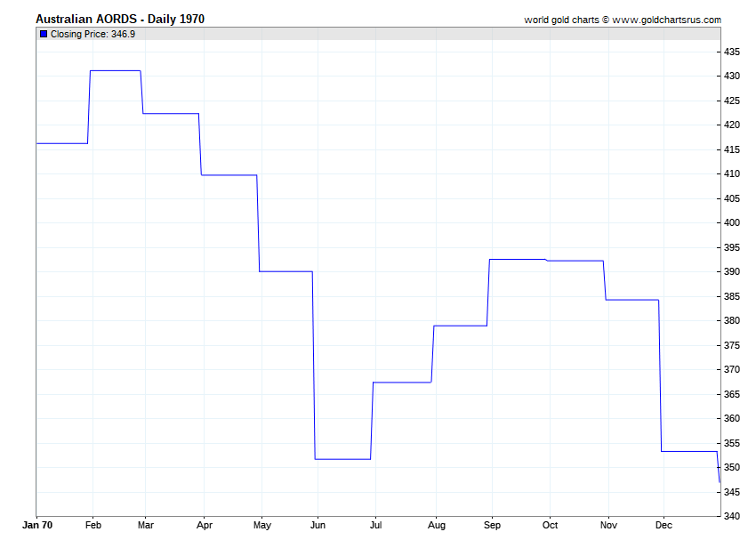The height and width of the screenshot is (548, 756).
Task: Click the 435 y-axis value
Action: [x=732, y=52]
